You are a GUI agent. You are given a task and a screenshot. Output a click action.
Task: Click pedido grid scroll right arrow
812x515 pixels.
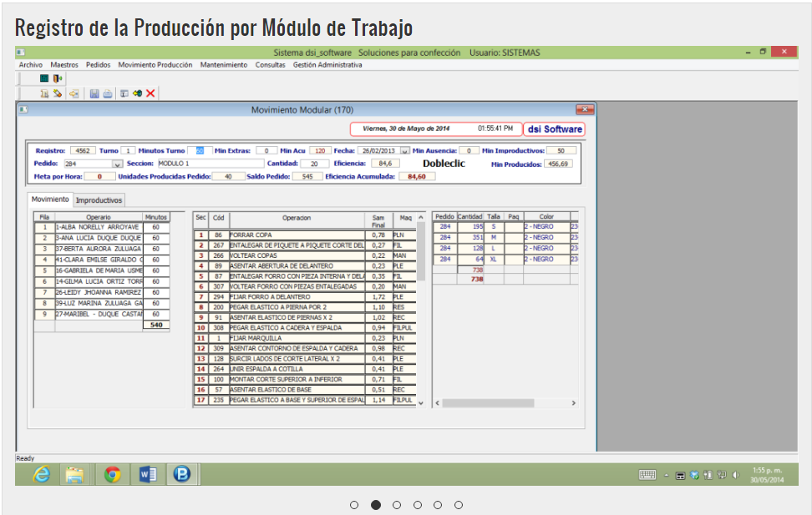[x=573, y=402]
